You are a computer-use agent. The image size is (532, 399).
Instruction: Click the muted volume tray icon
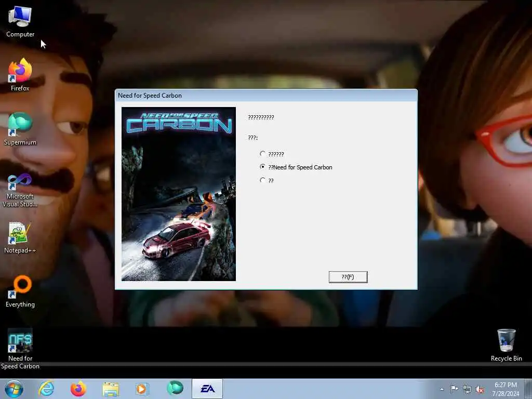[480, 390]
